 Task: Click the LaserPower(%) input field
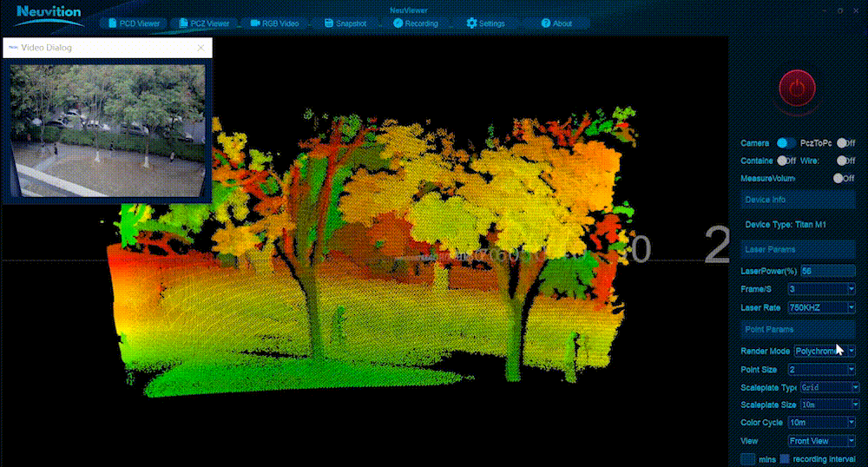(x=827, y=272)
